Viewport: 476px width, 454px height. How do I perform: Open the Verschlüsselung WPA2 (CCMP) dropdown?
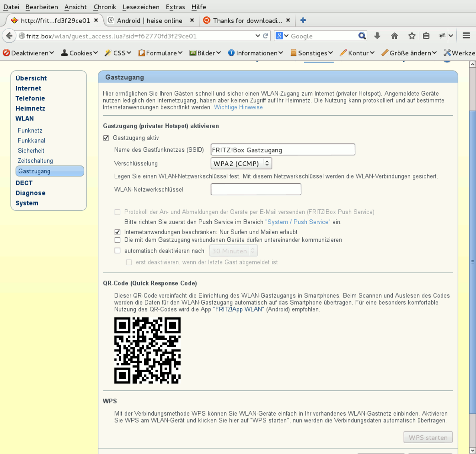coord(241,163)
